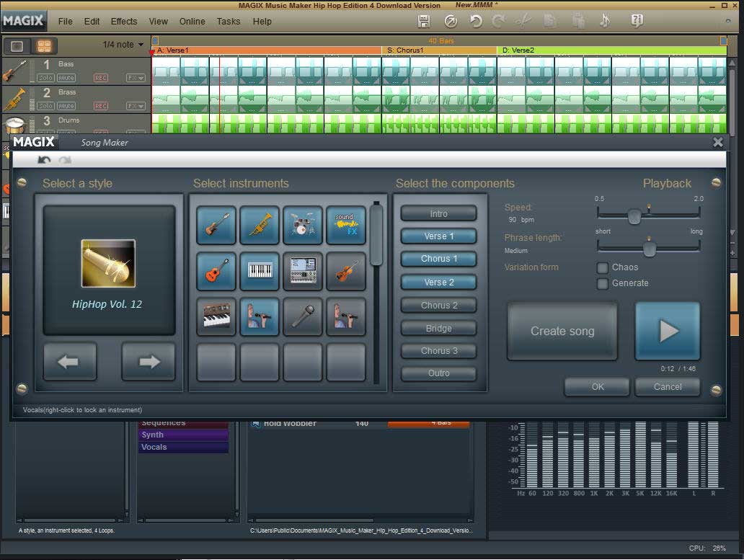
Task: Enable the Chaos checkbox
Action: tap(603, 268)
